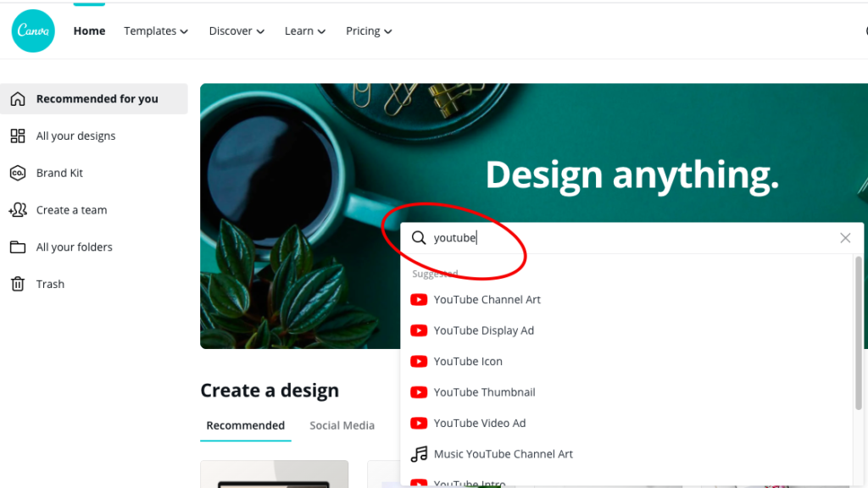Click the Canva logo
The height and width of the screenshot is (488, 868).
click(x=33, y=31)
